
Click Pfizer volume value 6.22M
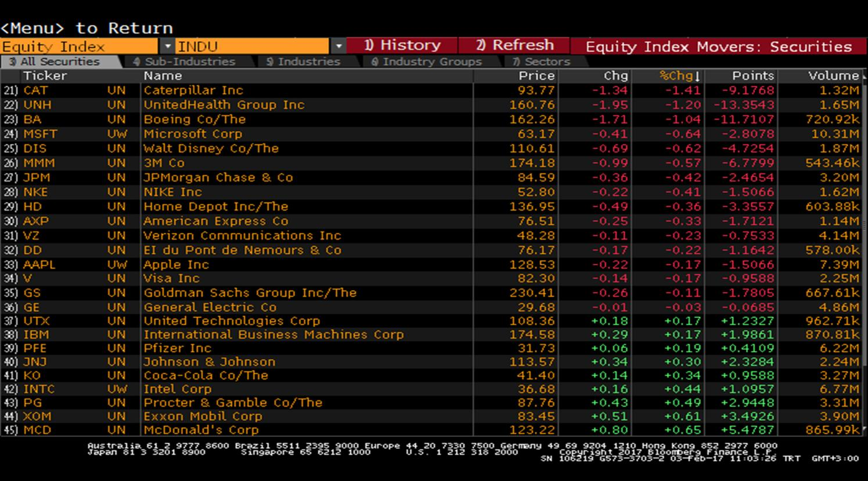pyautogui.click(x=838, y=348)
